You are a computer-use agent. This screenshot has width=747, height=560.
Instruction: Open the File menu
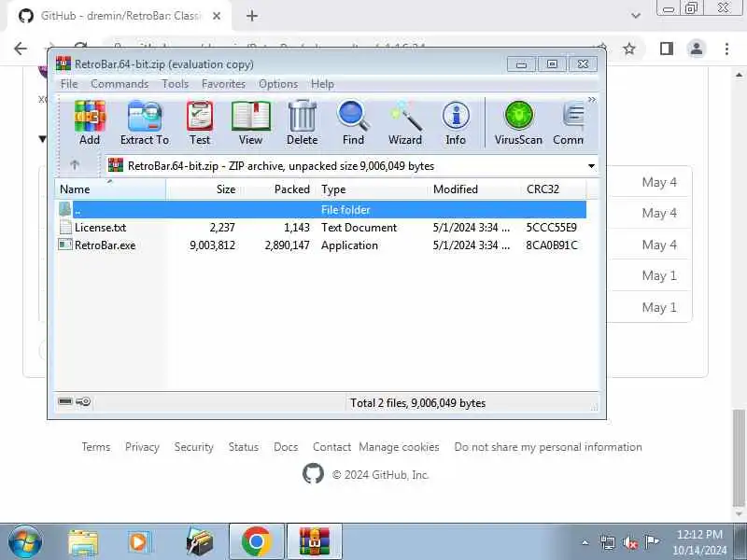[x=69, y=84]
